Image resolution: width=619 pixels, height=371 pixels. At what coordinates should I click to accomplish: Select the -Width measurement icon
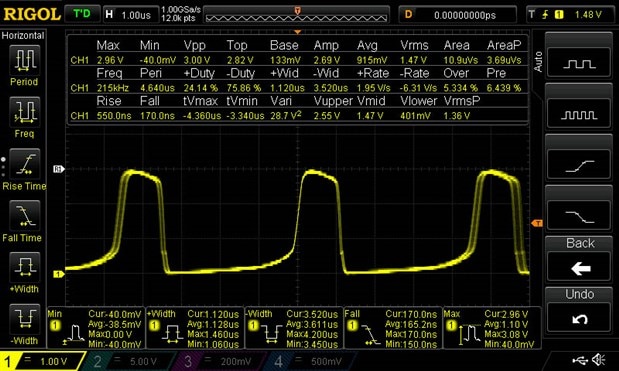(24, 319)
